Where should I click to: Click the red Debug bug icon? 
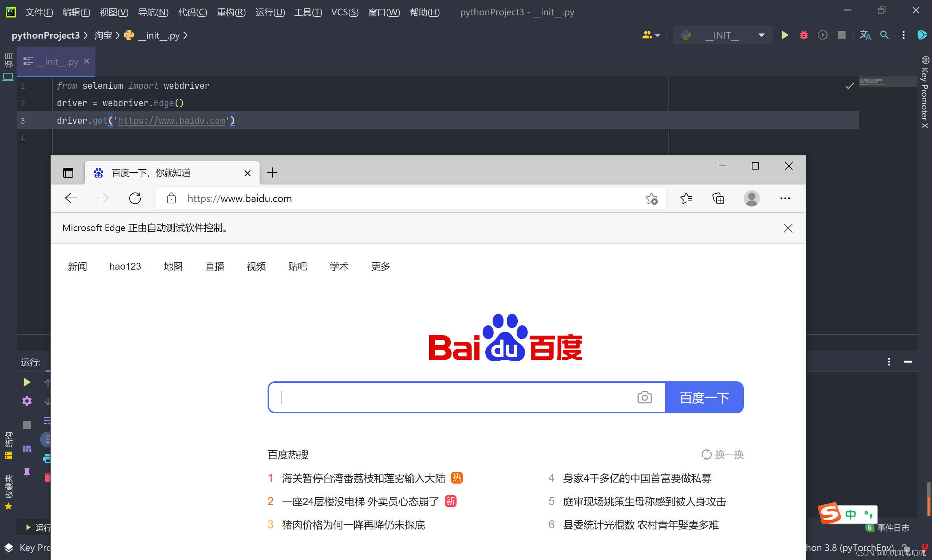(x=803, y=35)
